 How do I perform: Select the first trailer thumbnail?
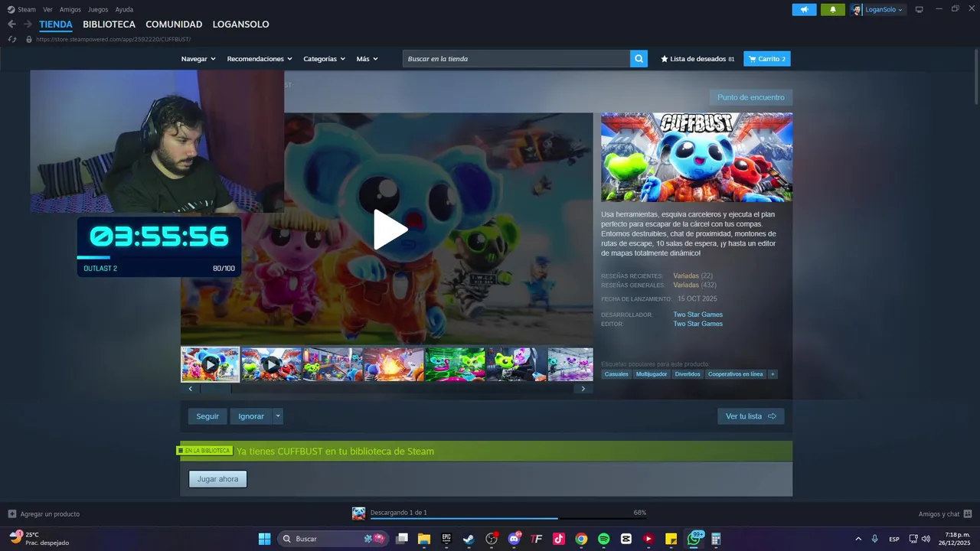point(211,364)
